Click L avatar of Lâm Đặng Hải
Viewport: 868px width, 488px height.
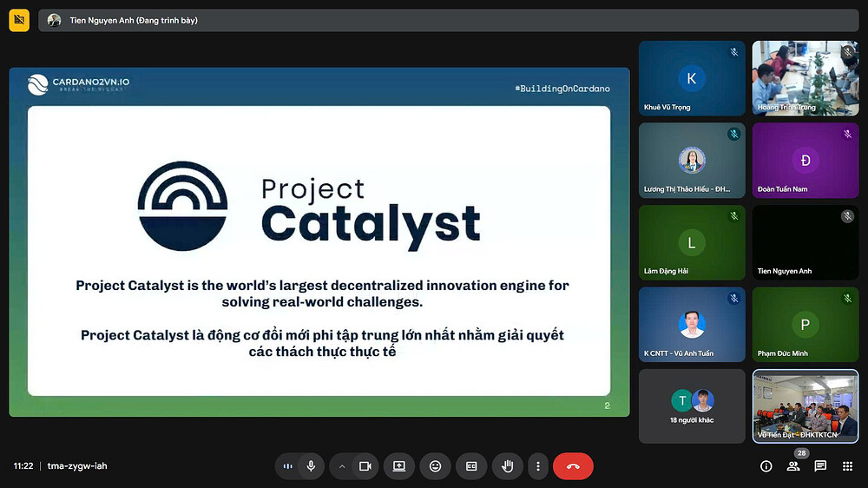692,242
